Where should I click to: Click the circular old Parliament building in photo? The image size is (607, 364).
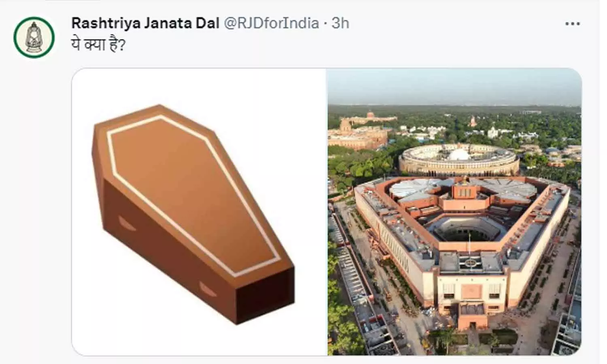coord(459,159)
